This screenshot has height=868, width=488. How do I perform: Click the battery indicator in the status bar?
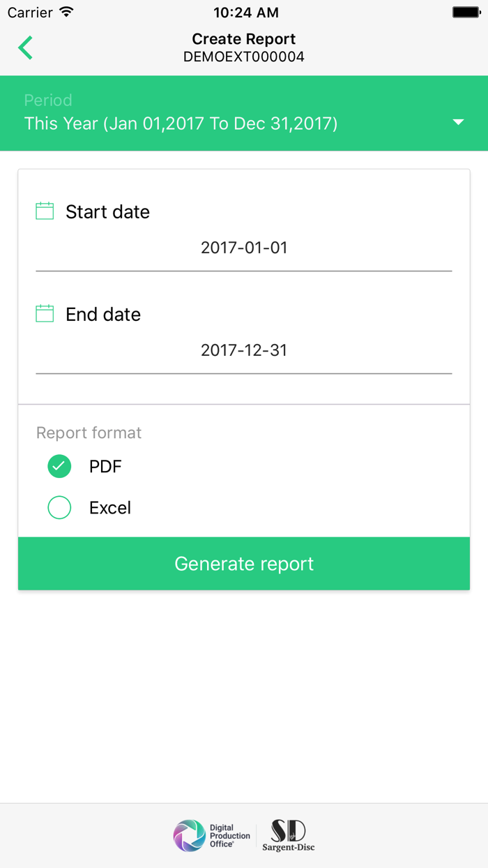(466, 11)
